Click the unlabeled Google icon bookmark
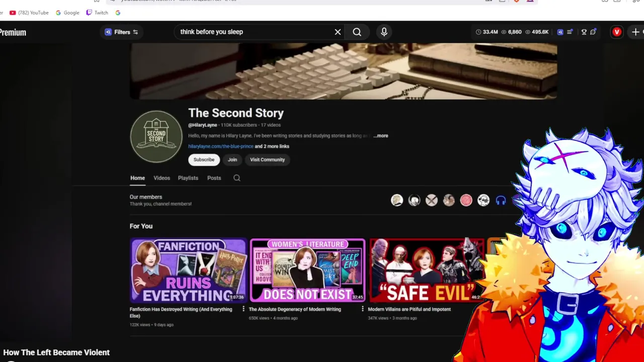Viewport: 644px width, 362px height. [x=118, y=13]
